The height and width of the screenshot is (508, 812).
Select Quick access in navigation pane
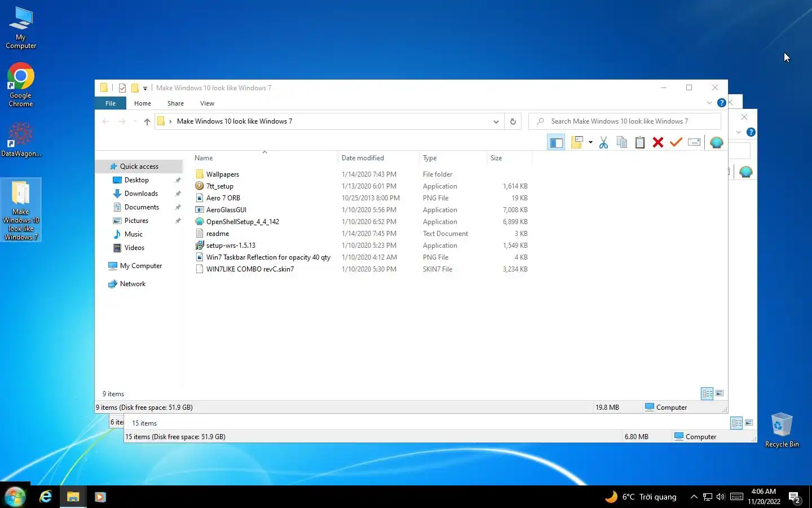(139, 167)
